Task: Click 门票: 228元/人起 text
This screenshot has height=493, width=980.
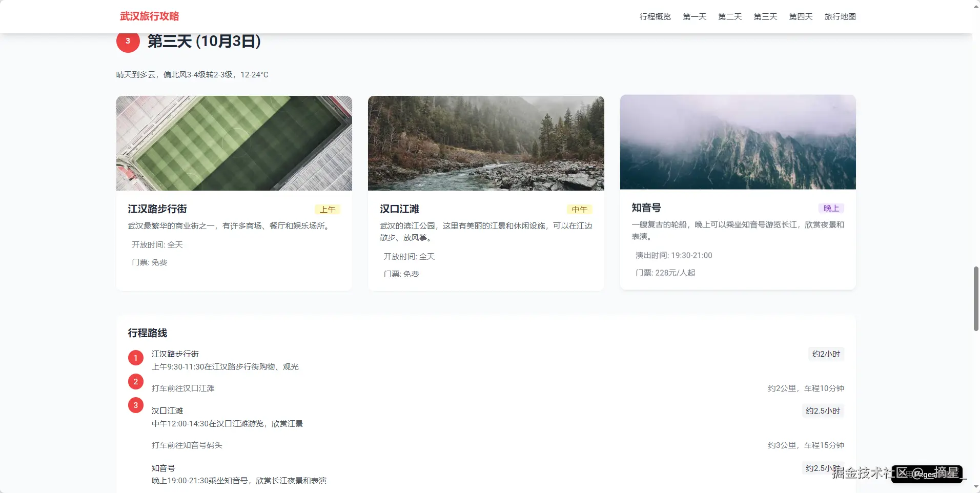Action: coord(665,273)
